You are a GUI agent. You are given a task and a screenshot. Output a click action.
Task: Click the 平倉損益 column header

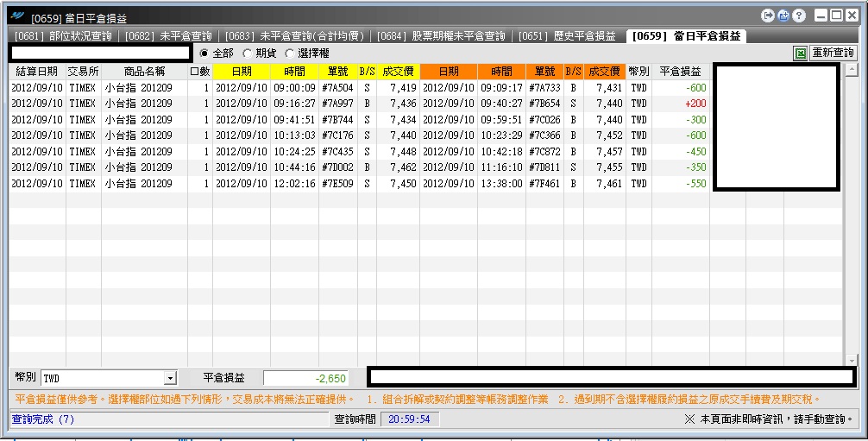point(681,72)
